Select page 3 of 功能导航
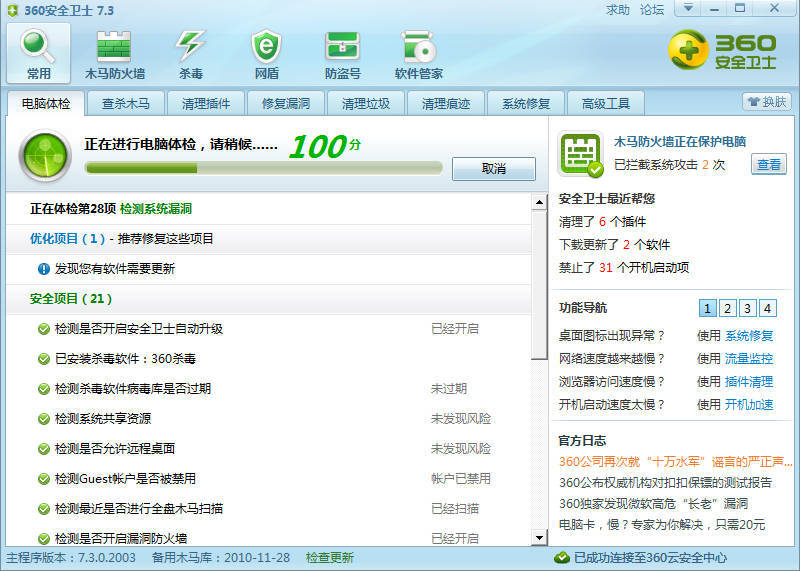Image resolution: width=800 pixels, height=571 pixels. 747,308
